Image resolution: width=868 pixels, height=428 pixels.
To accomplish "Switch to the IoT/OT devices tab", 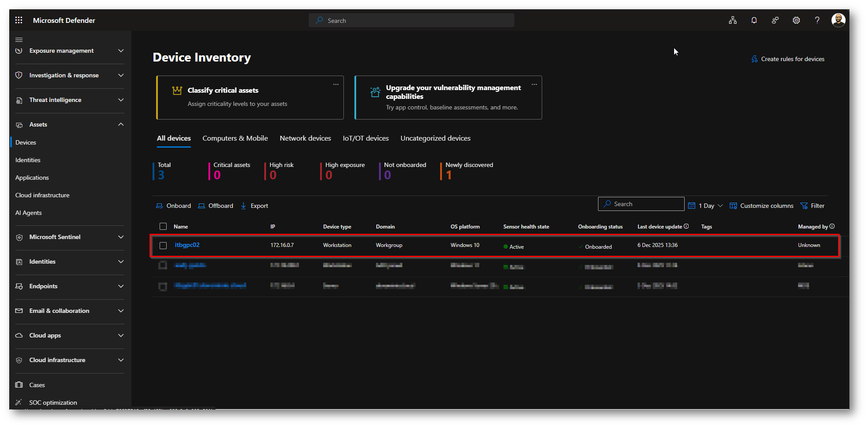I will 365,138.
